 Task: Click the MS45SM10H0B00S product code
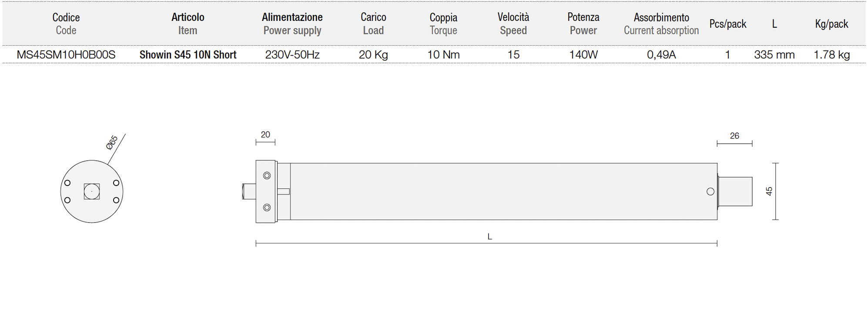tap(66, 55)
